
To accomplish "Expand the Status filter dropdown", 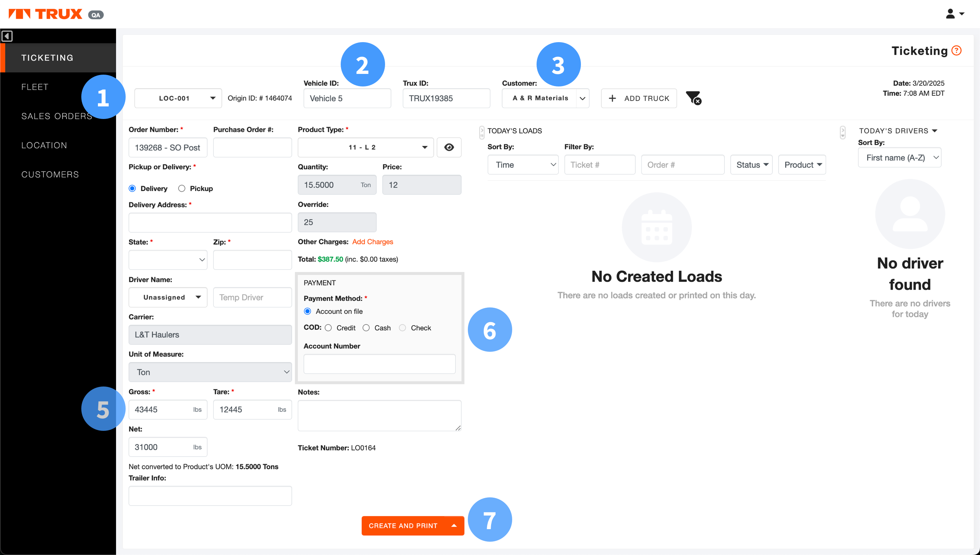I will pos(751,165).
